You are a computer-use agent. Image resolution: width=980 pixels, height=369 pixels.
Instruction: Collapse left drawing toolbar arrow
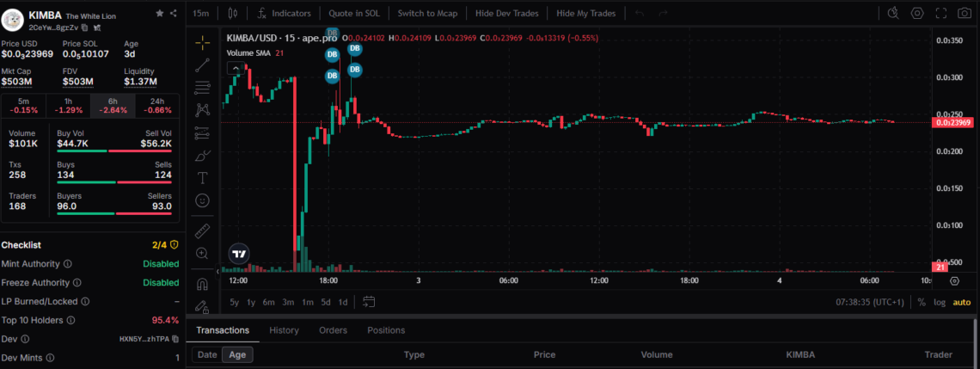[218, 271]
